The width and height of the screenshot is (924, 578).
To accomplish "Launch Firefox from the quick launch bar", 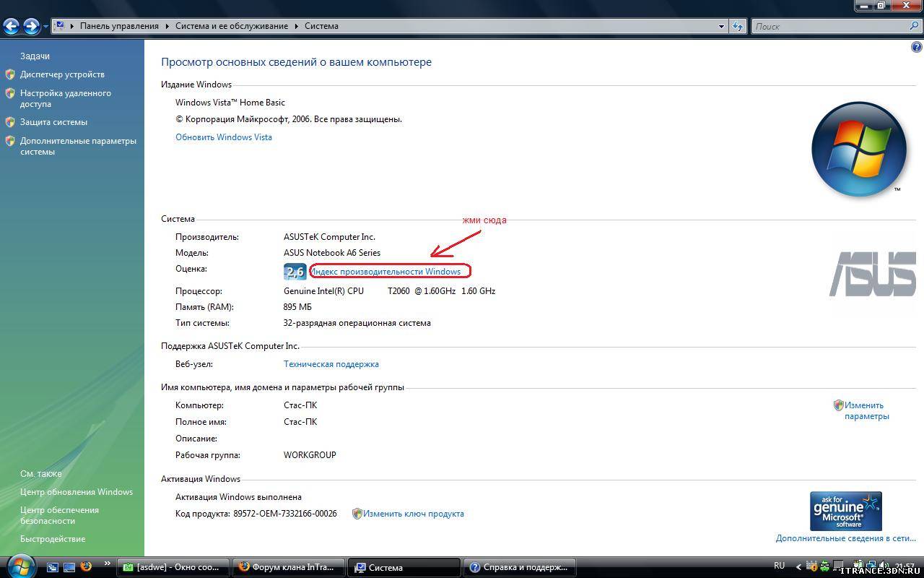I will 86,567.
